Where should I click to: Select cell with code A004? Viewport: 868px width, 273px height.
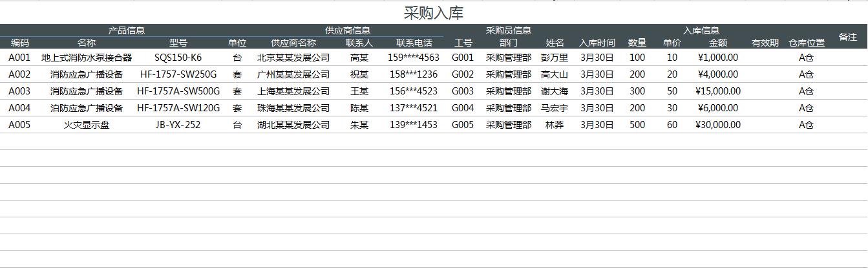tap(19, 108)
